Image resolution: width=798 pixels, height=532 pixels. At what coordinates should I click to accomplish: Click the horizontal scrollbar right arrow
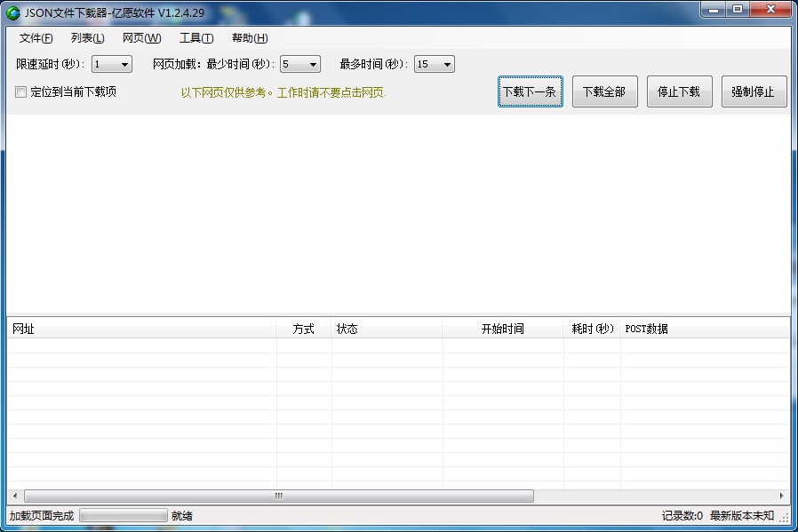pos(782,496)
